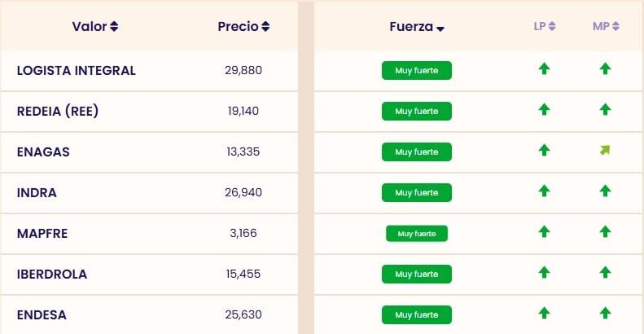Image resolution: width=644 pixels, height=334 pixels.
Task: Click the MP up arrow for REDEIA (REE)
Action: click(x=605, y=110)
